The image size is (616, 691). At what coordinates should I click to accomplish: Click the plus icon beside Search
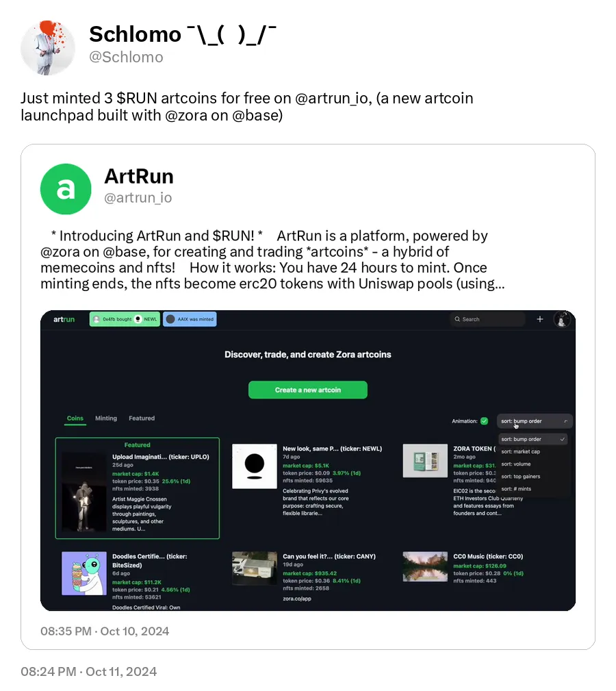coord(540,319)
